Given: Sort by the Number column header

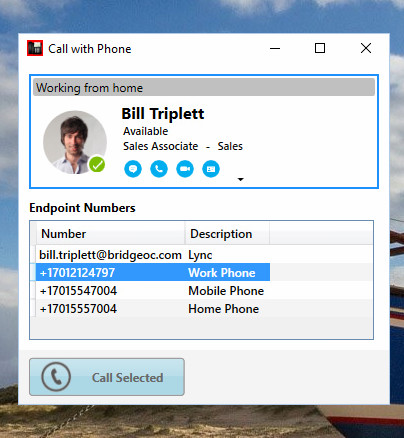Looking at the screenshot, I should [x=110, y=234].
